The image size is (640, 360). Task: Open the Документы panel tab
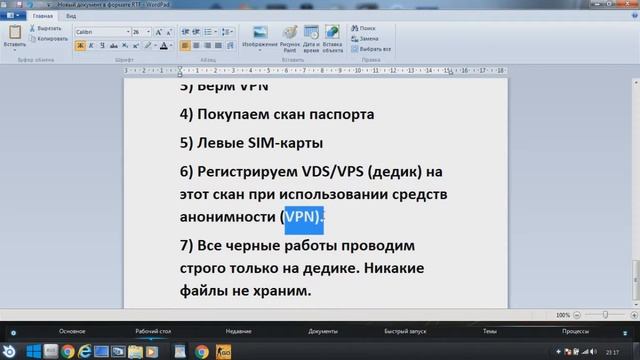323,331
